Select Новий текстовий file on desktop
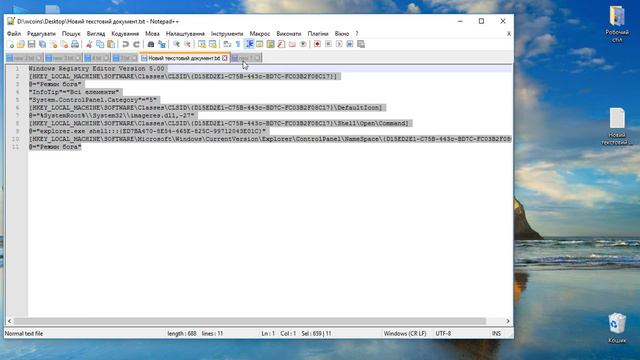This screenshot has width=640, height=360. (x=617, y=126)
